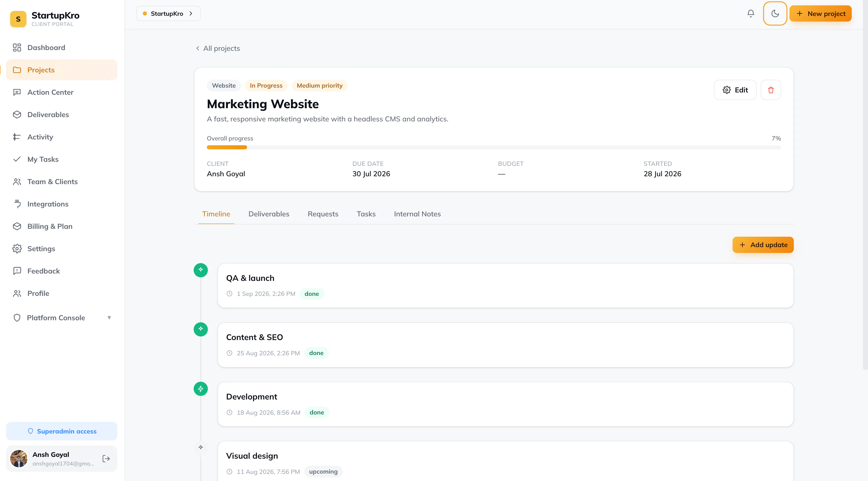Click the Activity timeline icon
Viewport: 868px width, 481px height.
click(x=17, y=137)
